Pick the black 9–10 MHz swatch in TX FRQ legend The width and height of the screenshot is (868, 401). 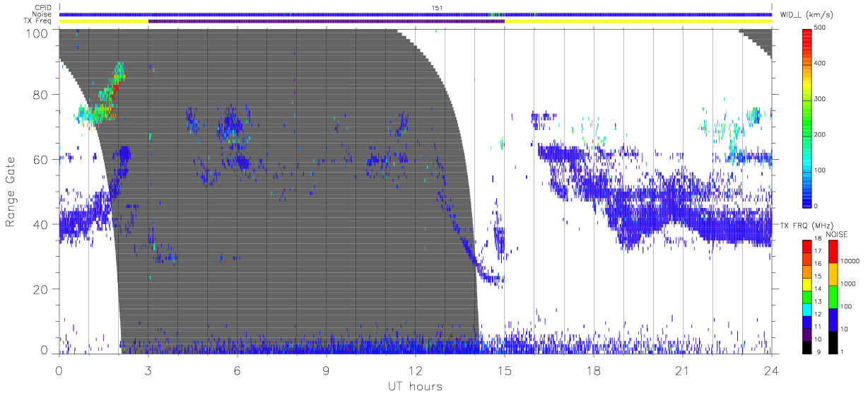pyautogui.click(x=808, y=346)
